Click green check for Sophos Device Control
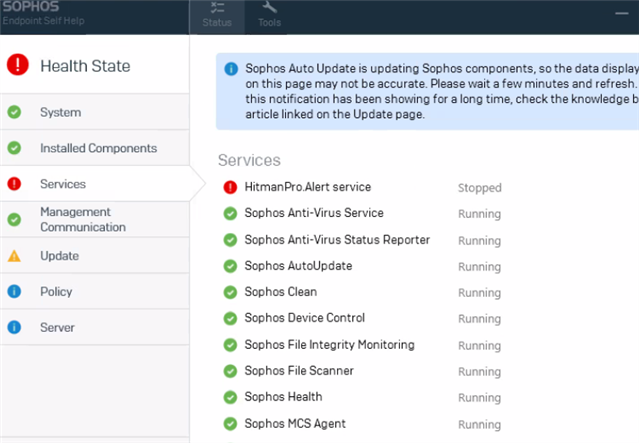Screen dimensions: 639x443 [230, 318]
